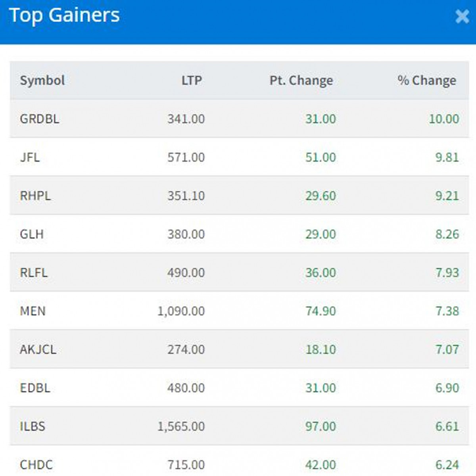Open the MEN stock entry
Image resolution: width=476 pixels, height=476 pixels.
point(33,311)
